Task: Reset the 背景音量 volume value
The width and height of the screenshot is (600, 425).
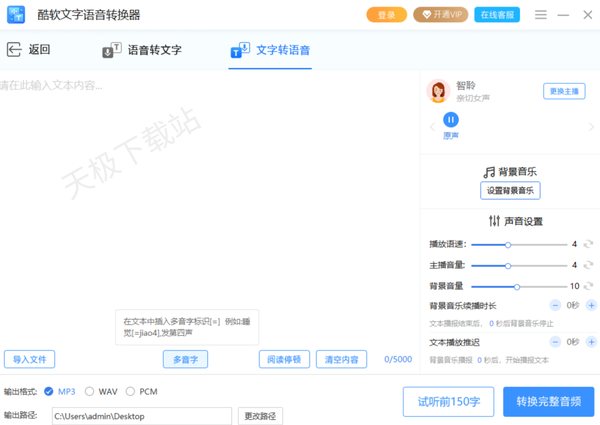Action: (589, 286)
